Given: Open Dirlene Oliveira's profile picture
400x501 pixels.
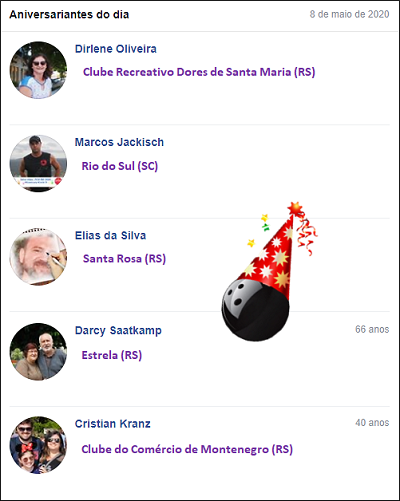Looking at the screenshot, I should tap(38, 70).
